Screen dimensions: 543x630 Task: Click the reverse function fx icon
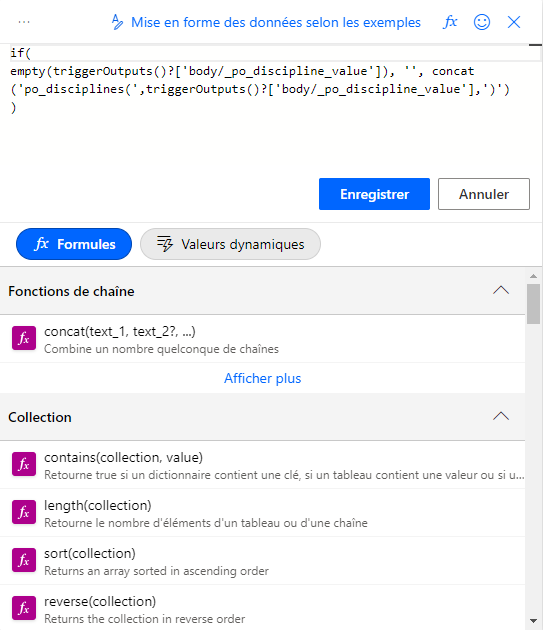[24, 608]
